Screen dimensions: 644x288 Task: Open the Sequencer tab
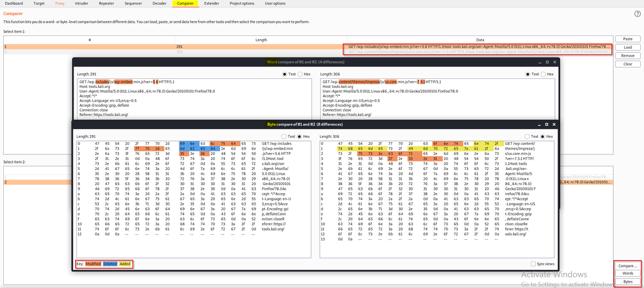point(133,3)
